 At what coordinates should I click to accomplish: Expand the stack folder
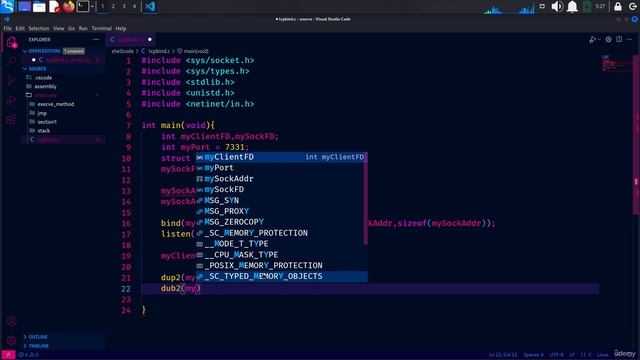(44, 131)
